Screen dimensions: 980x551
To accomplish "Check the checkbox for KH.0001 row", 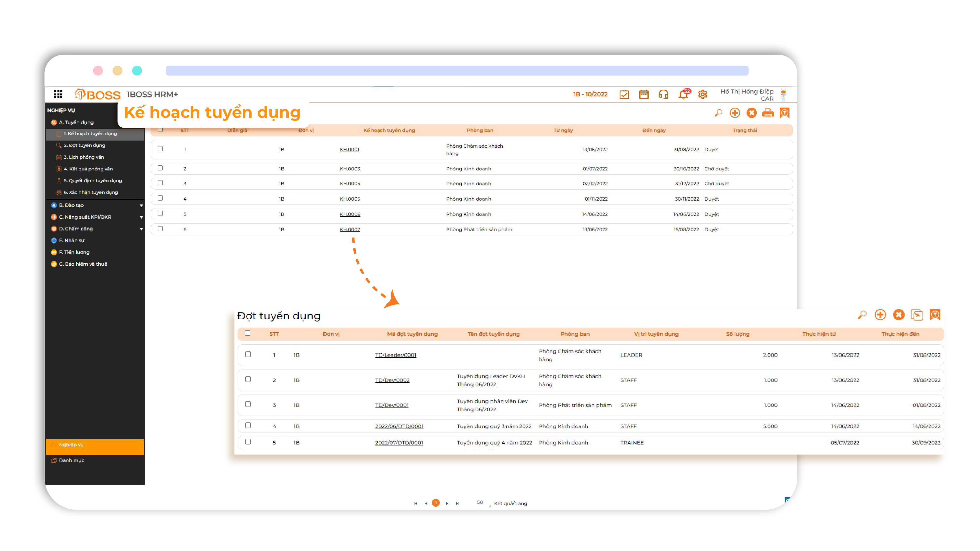I will (160, 149).
